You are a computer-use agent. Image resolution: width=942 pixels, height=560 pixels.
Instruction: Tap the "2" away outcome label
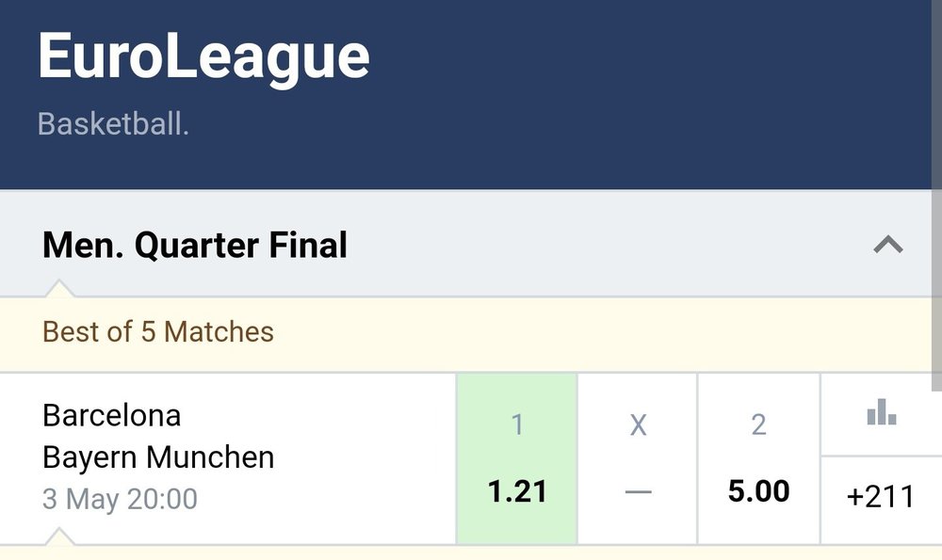point(758,425)
